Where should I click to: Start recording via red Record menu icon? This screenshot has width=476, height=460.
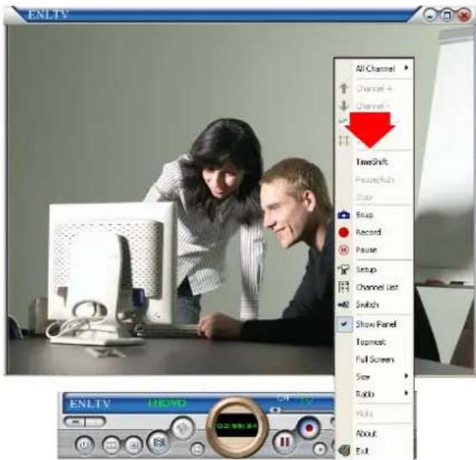pyautogui.click(x=343, y=233)
